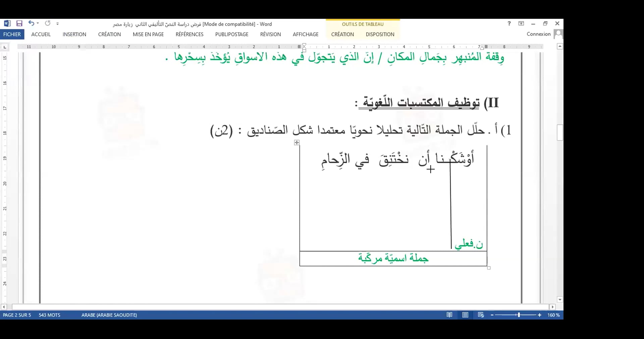Select the MISE EN PAGE tab
Image resolution: width=644 pixels, height=339 pixels.
pos(148,34)
